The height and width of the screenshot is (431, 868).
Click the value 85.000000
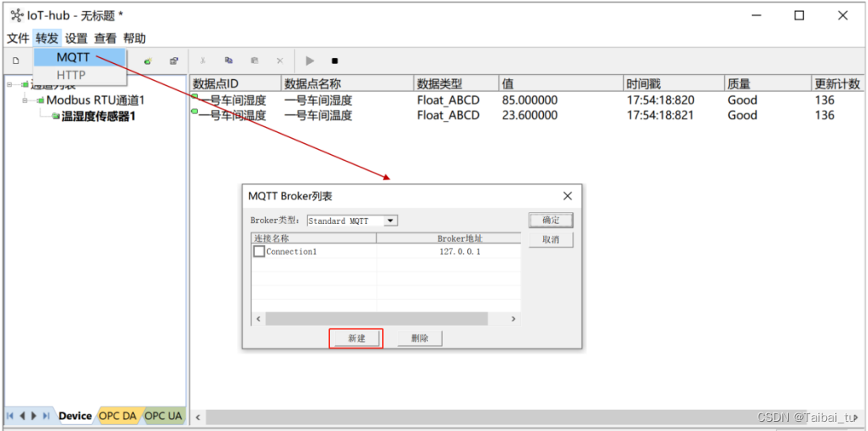click(530, 101)
